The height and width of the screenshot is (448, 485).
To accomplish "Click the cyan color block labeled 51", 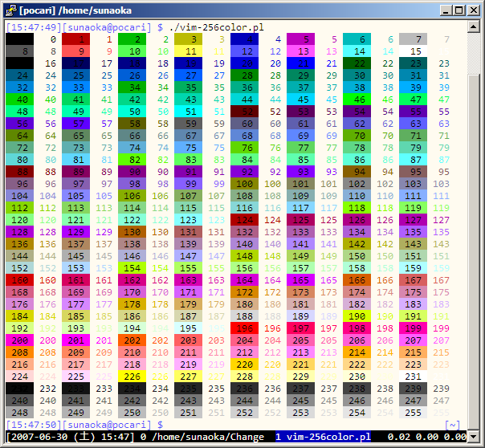I will (189, 112).
